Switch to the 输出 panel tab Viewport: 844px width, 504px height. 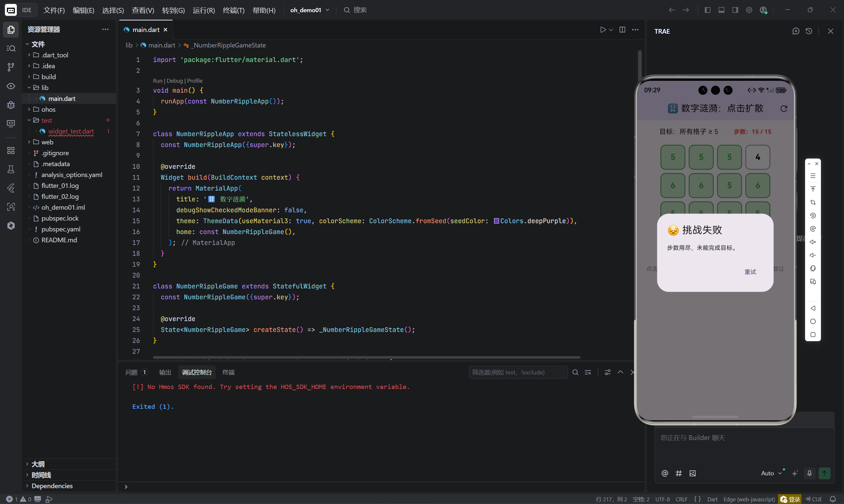pos(165,372)
